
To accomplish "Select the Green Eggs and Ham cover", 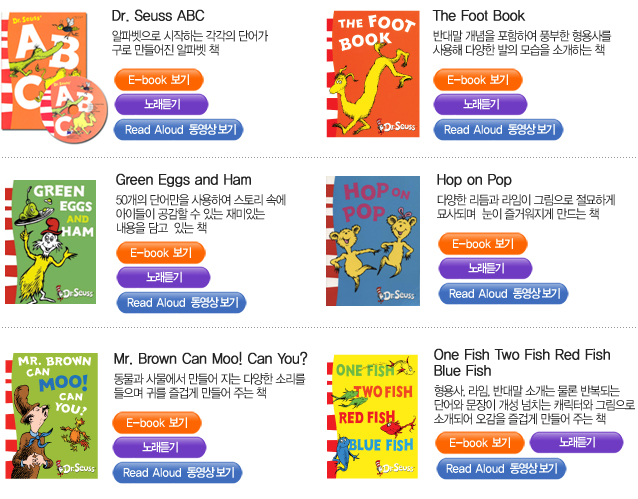I will 50,242.
